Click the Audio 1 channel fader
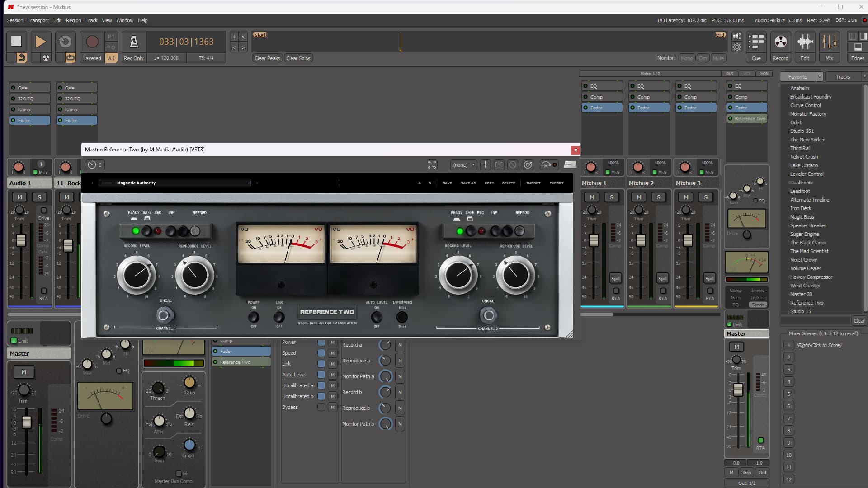The image size is (868, 488). (x=21, y=240)
